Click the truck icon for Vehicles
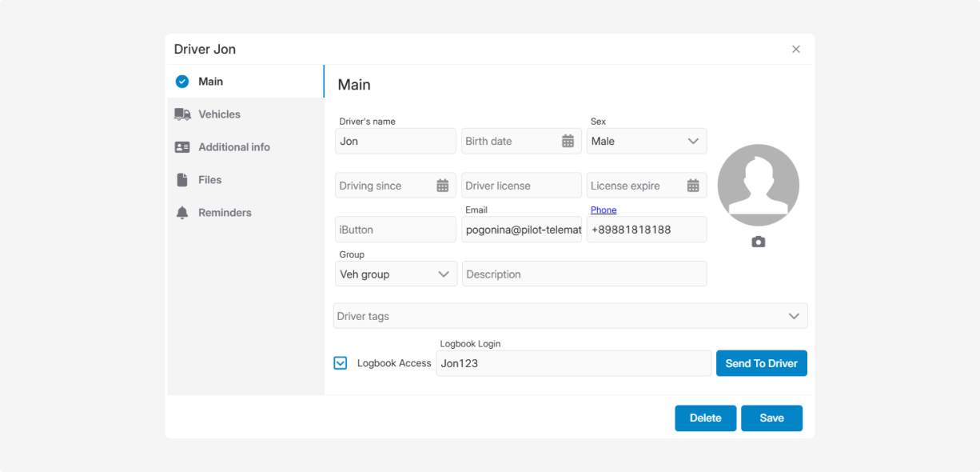Viewport: 980px width, 472px height. [x=182, y=114]
